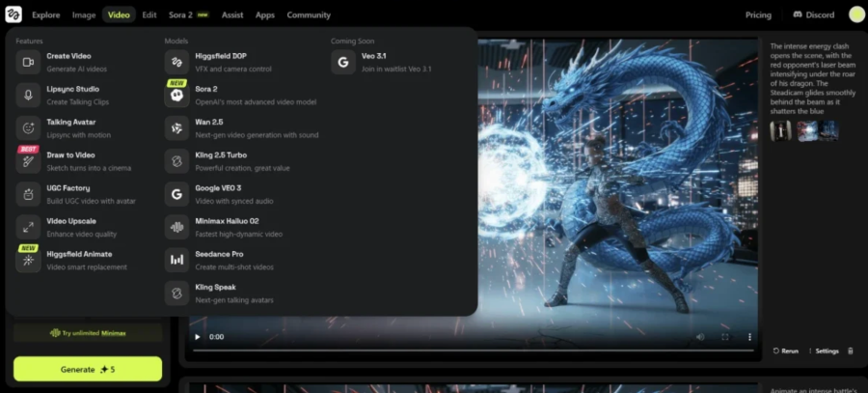Viewport: 868px width, 393px height.
Task: Open the Explore menu
Action: [46, 14]
